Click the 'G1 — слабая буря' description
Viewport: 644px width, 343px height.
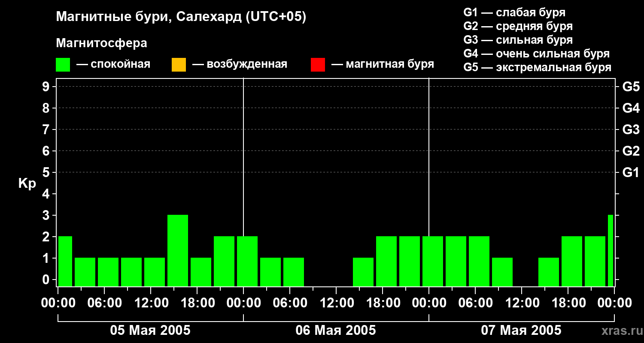514,12
